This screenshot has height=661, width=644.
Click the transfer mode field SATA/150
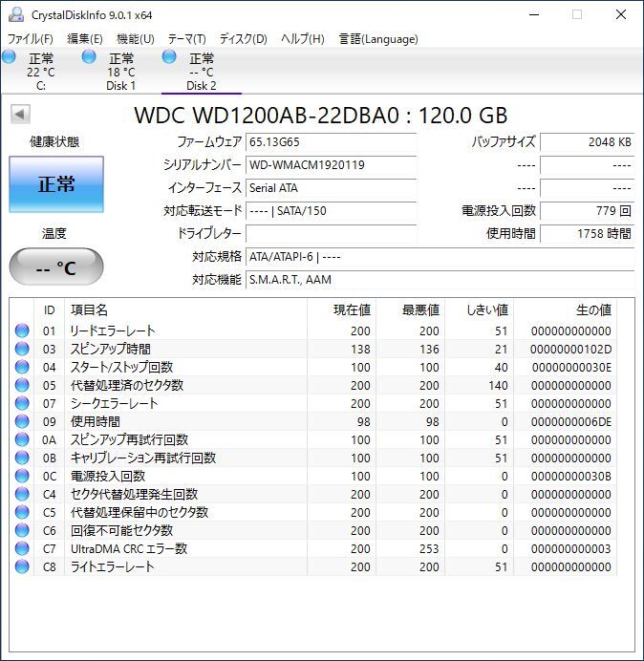[331, 210]
